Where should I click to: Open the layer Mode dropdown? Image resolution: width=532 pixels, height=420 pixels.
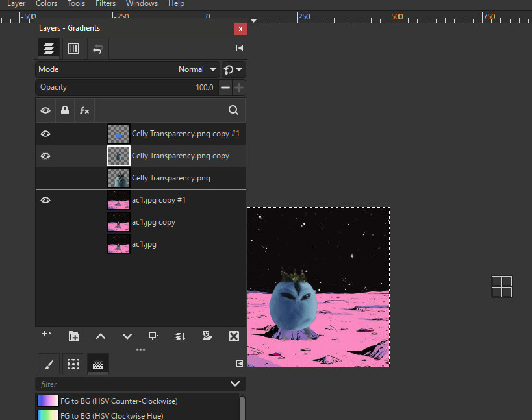(x=127, y=69)
